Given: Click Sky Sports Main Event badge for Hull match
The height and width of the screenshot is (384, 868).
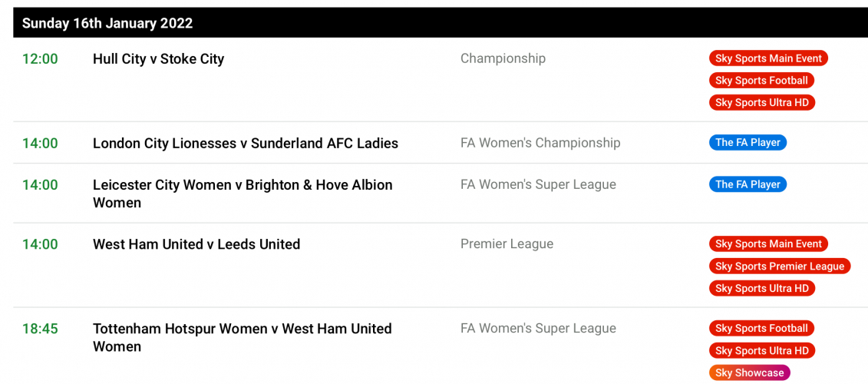Looking at the screenshot, I should coord(767,58).
